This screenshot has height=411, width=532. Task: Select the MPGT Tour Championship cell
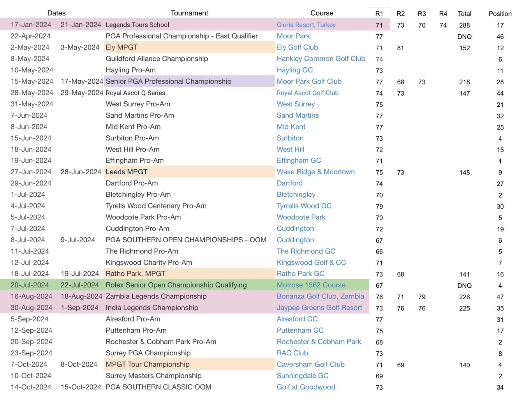click(x=190, y=364)
